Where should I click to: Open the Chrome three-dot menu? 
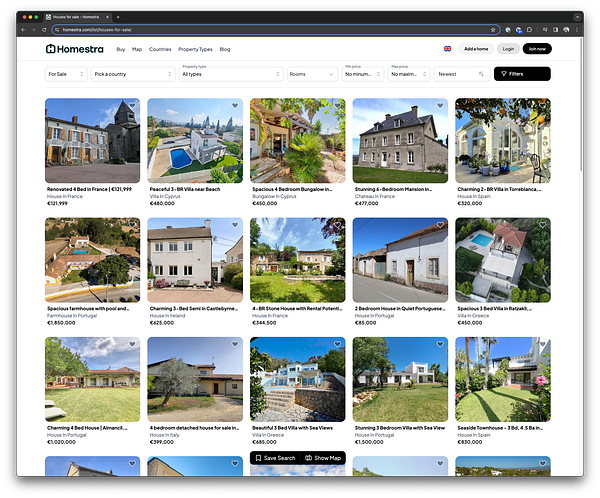click(x=577, y=29)
